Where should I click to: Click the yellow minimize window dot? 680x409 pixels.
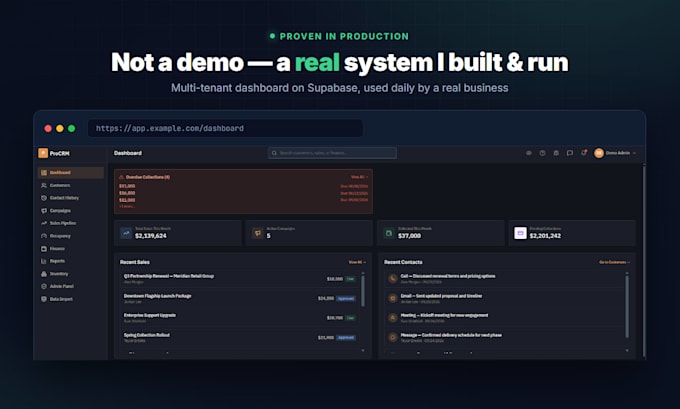click(60, 128)
